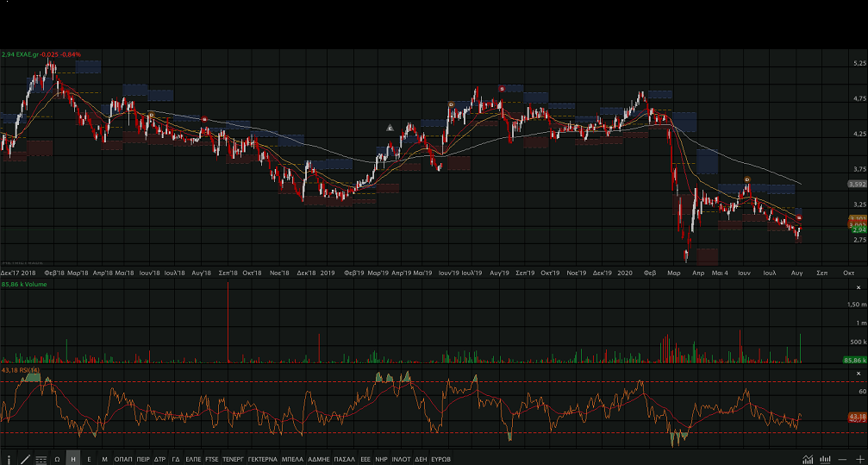
Task: Load the ΟΠΑΠ stock chart
Action: click(123, 459)
